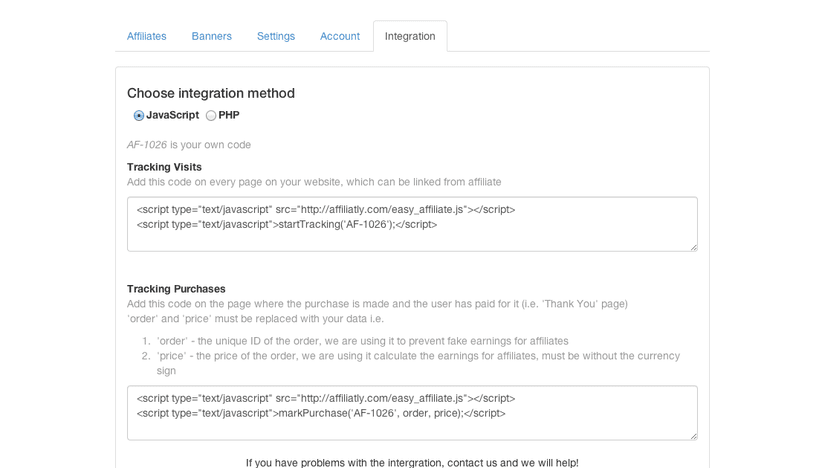Grab the Tracking Purchases textarea resize handle
822x468 pixels.
692,435
